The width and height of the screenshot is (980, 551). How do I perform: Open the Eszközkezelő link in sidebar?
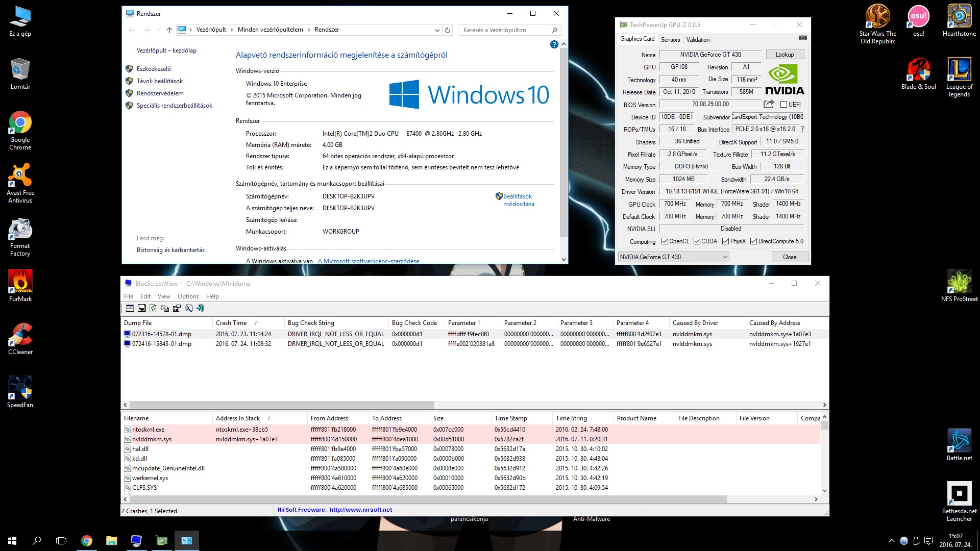coord(154,69)
